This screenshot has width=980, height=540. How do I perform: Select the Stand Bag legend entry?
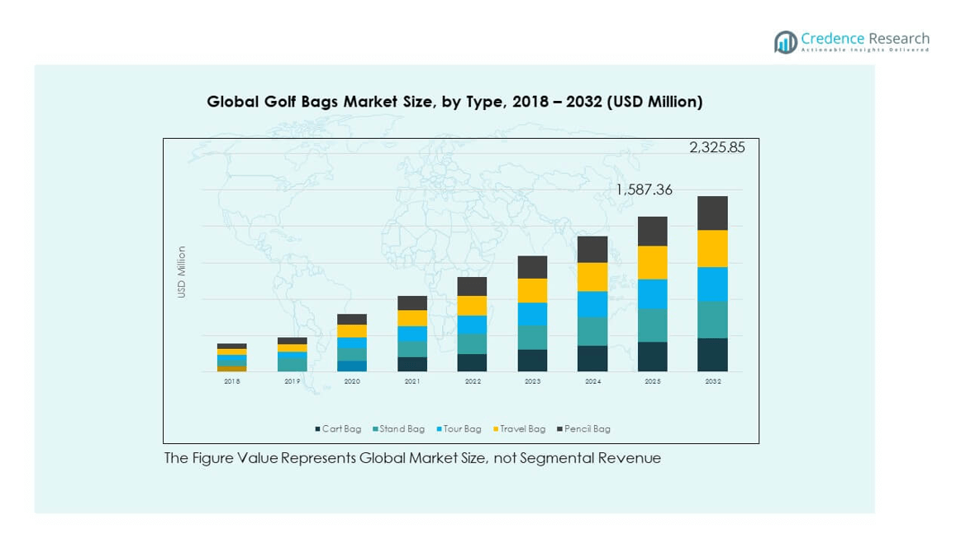click(398, 429)
